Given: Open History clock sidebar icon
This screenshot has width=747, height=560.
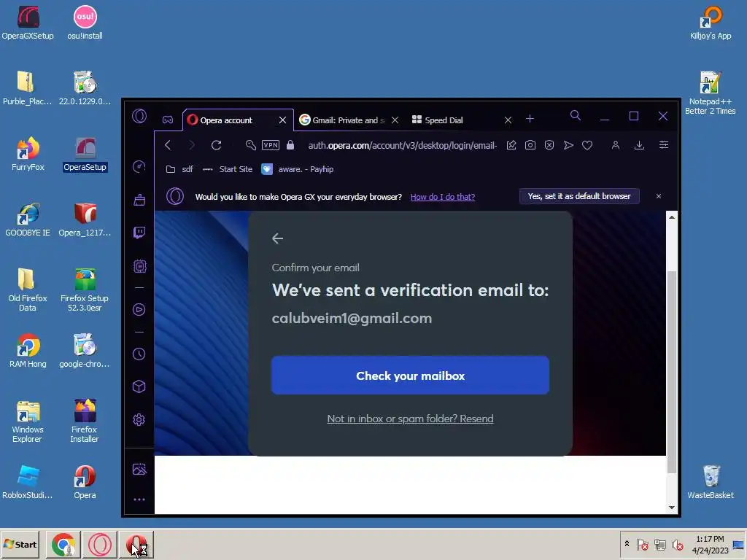Looking at the screenshot, I should coord(139,354).
